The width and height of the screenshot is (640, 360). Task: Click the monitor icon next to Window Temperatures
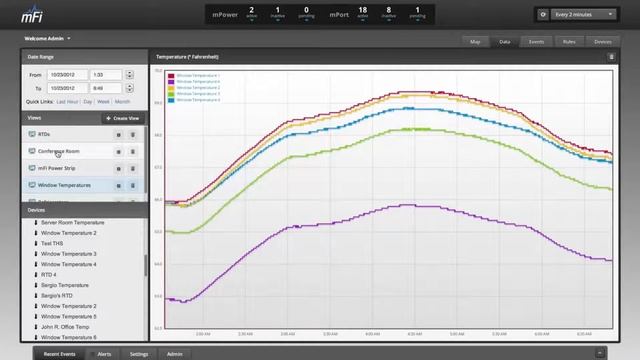[32, 185]
